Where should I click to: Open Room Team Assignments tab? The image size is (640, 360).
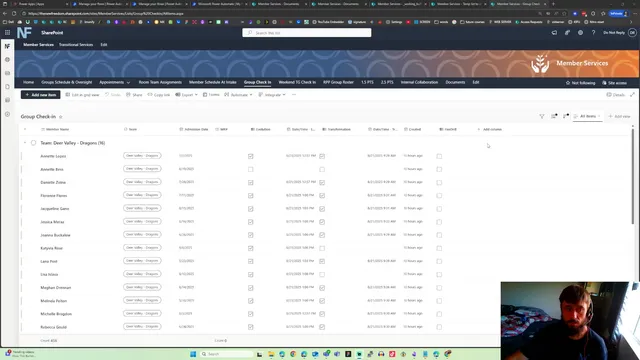click(160, 82)
